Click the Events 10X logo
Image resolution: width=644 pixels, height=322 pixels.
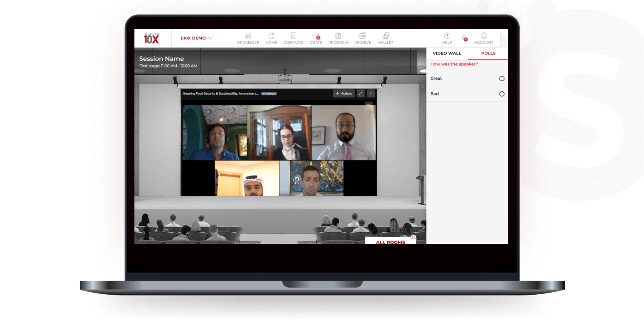click(x=152, y=39)
